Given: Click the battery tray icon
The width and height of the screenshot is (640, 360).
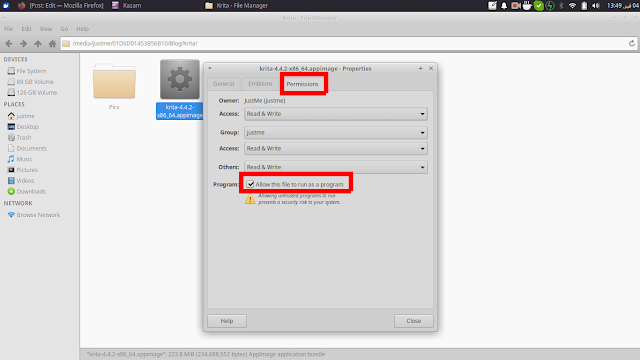Looking at the screenshot, I should (x=584, y=5).
